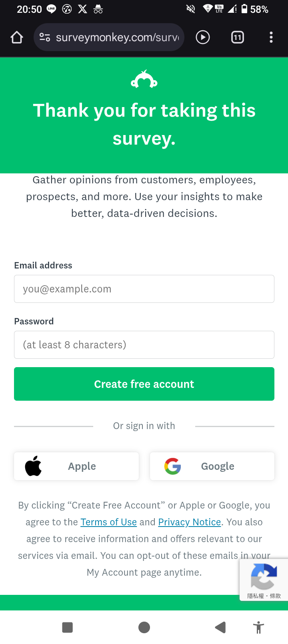Image resolution: width=288 pixels, height=644 pixels.
Task: Tap the accessibility shortcut icon
Action: 259,627
